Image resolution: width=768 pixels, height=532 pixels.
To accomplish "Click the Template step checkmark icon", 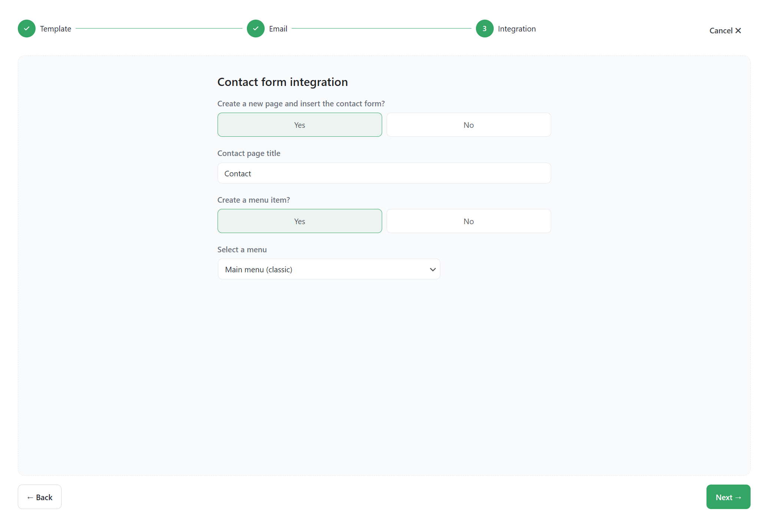I will coord(27,29).
